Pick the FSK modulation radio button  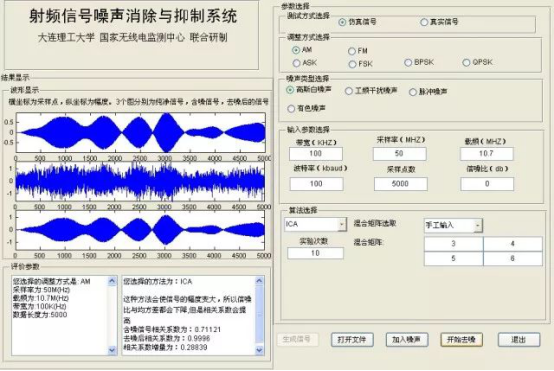pos(352,64)
